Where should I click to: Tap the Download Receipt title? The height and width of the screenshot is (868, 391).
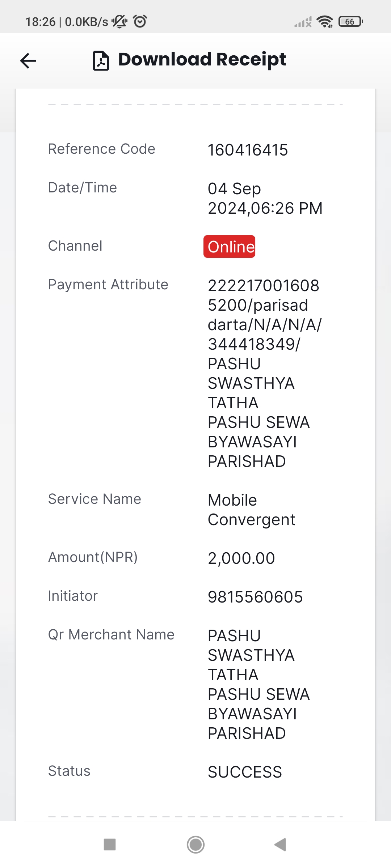[x=202, y=60]
